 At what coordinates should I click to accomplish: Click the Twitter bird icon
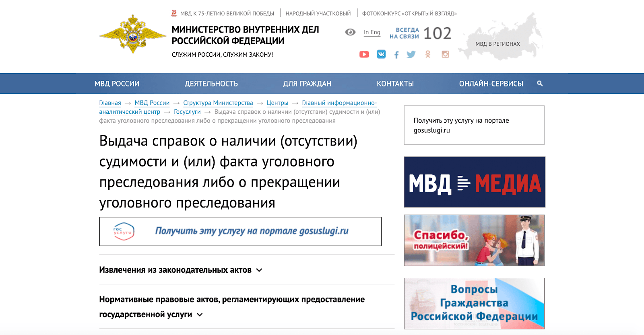(411, 54)
